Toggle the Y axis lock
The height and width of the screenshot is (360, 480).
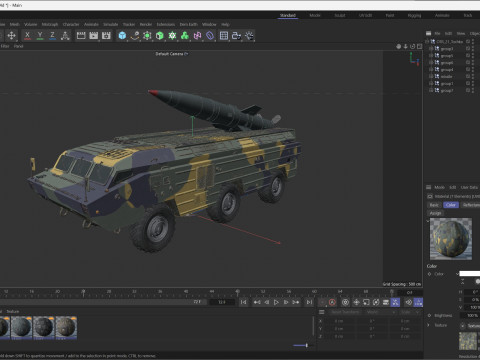click(40, 35)
